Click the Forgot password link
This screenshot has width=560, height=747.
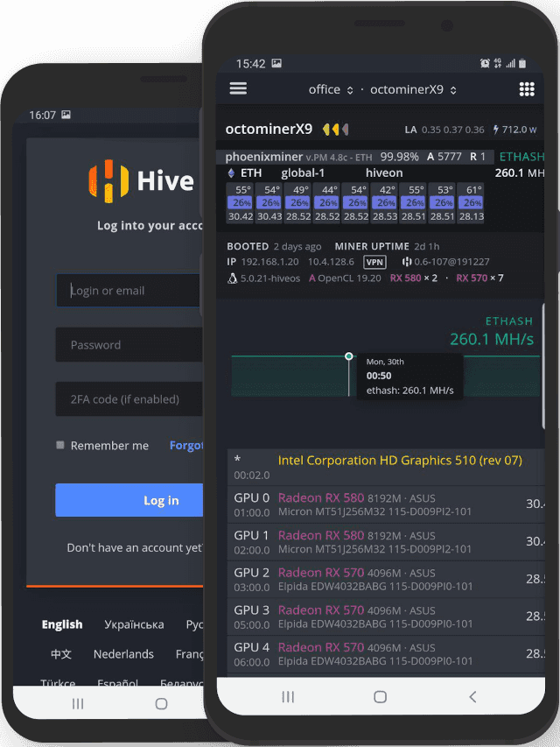click(186, 446)
